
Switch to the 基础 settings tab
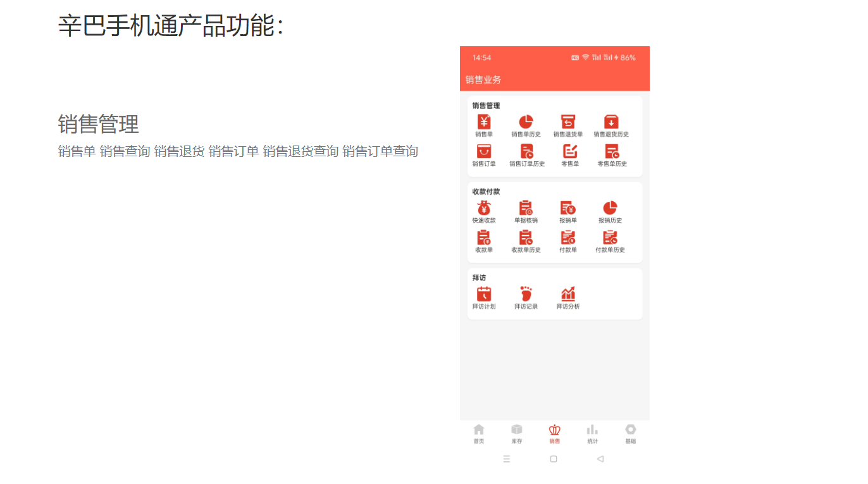pos(631,433)
